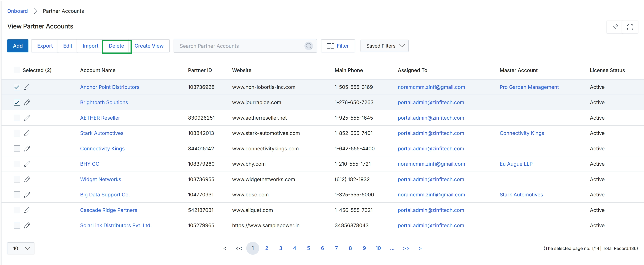Viewport: 644px width, 265px height.
Task: Open Brightpath Solutions account link
Action: click(104, 102)
